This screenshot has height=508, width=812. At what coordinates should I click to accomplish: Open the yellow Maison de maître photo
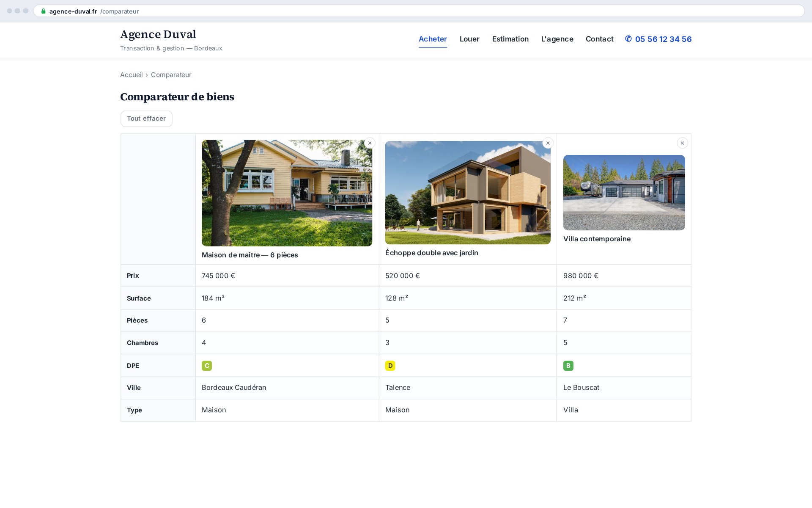tap(287, 193)
